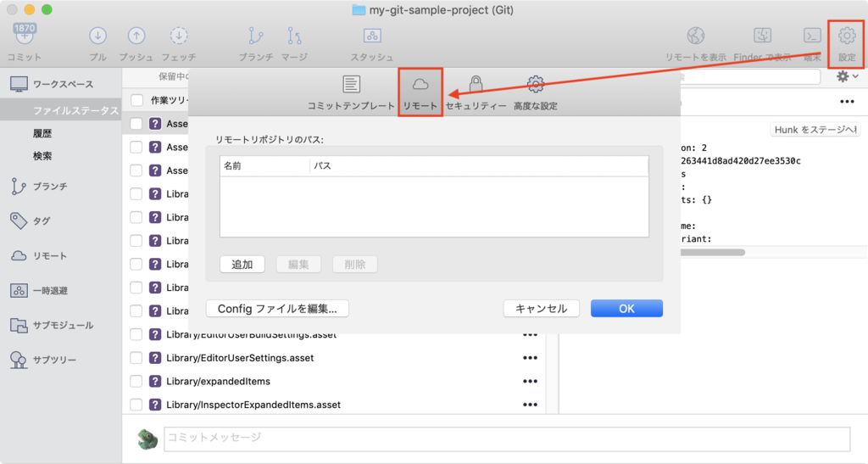Viewport: 868px width, 464px height.
Task: Open the options menu for Library/EditorUserSettings.asset
Action: (530, 358)
